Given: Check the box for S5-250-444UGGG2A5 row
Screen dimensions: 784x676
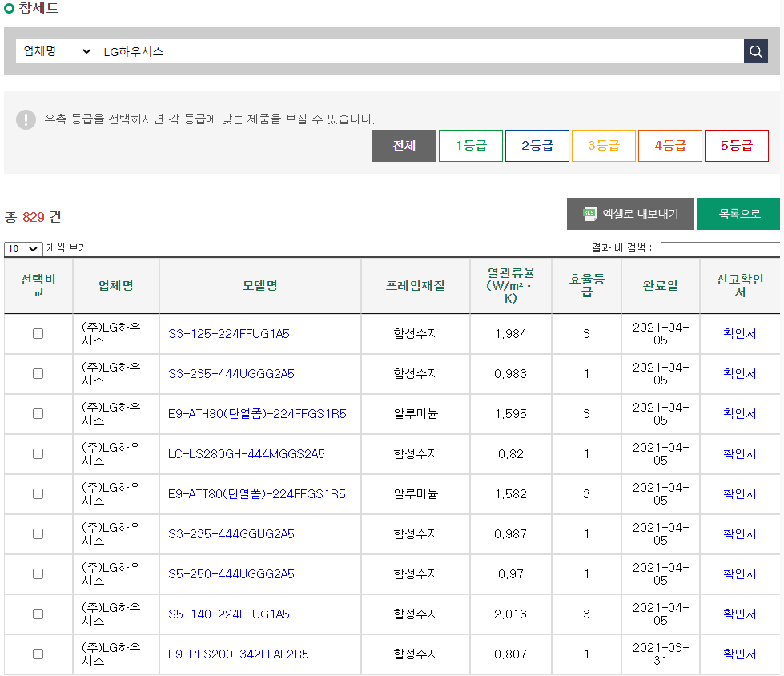Looking at the screenshot, I should pyautogui.click(x=38, y=573).
